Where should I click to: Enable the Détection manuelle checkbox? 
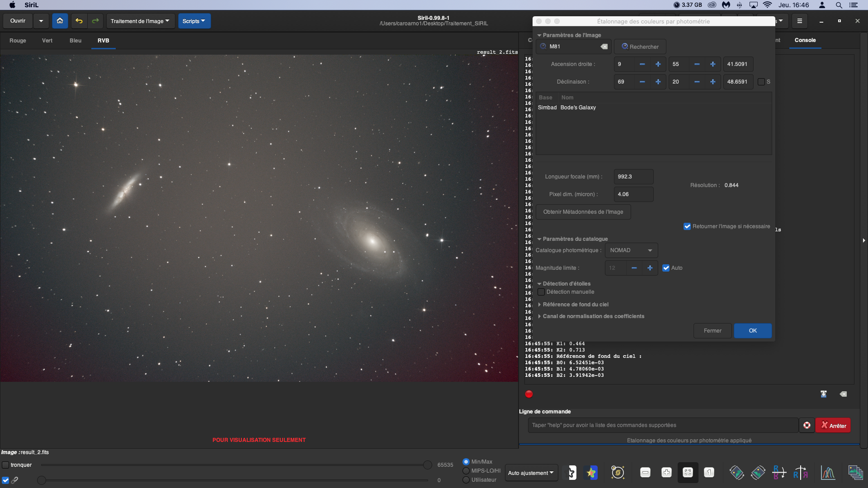pyautogui.click(x=541, y=292)
